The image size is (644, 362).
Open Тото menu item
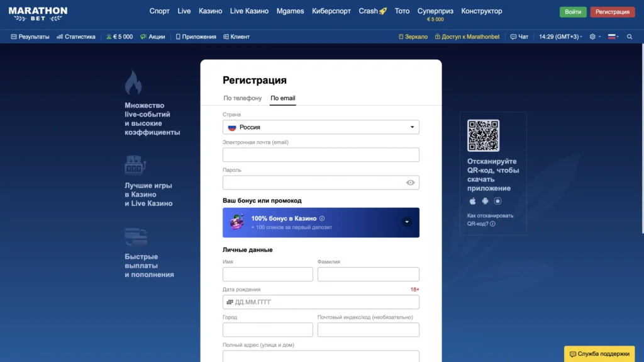[402, 11]
